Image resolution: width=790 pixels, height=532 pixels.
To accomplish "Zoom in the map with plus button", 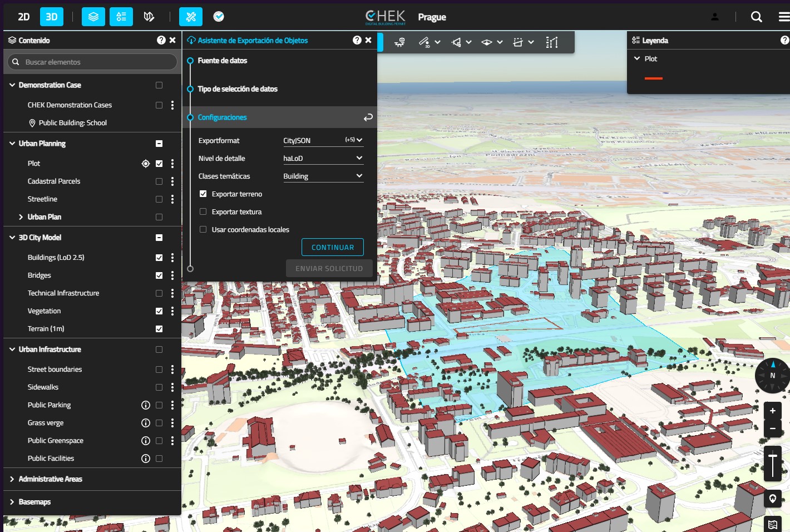I will (x=772, y=411).
